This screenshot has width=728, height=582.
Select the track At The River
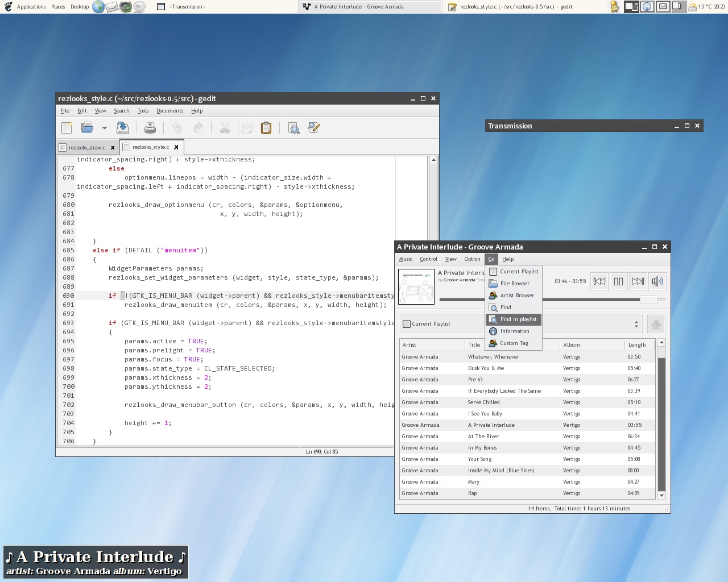point(528,436)
